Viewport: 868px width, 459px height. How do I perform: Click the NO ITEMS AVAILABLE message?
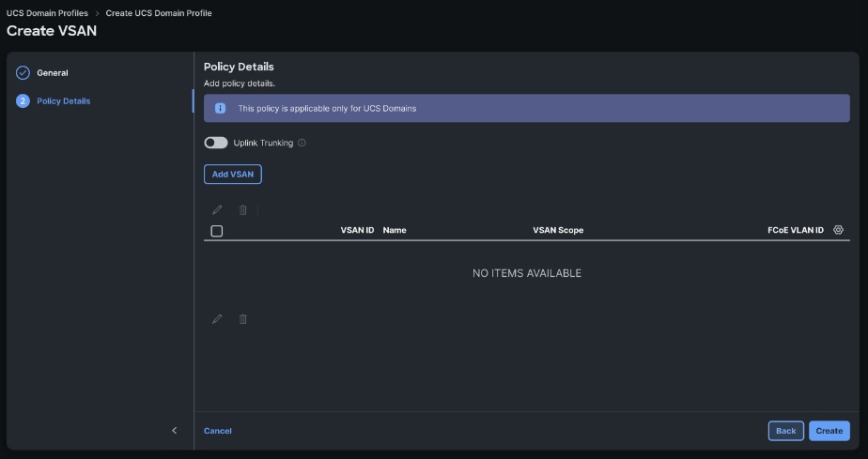pos(527,273)
